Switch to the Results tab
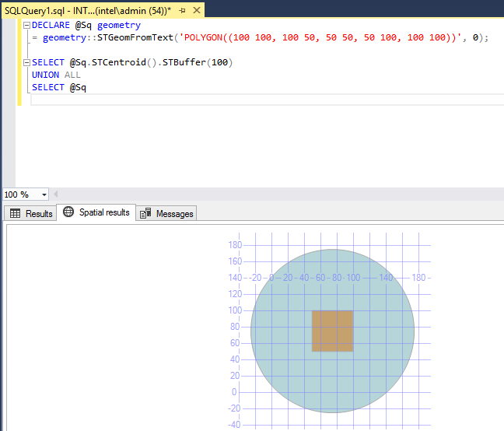 39,213
